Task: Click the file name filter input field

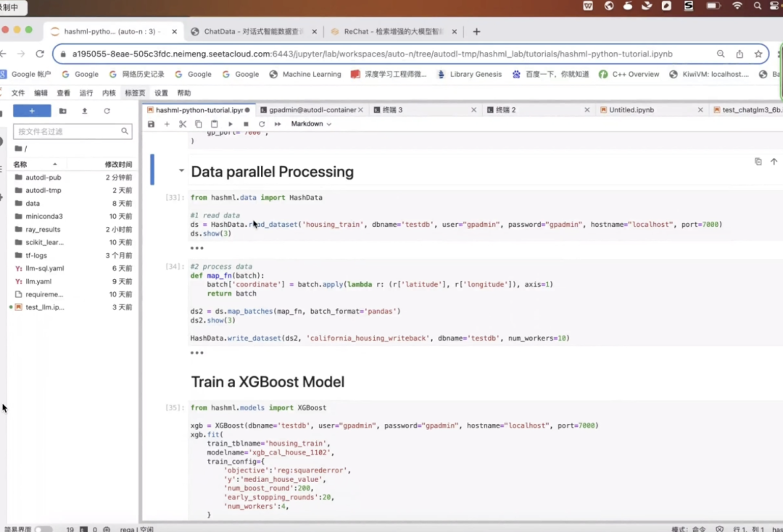Action: point(67,131)
